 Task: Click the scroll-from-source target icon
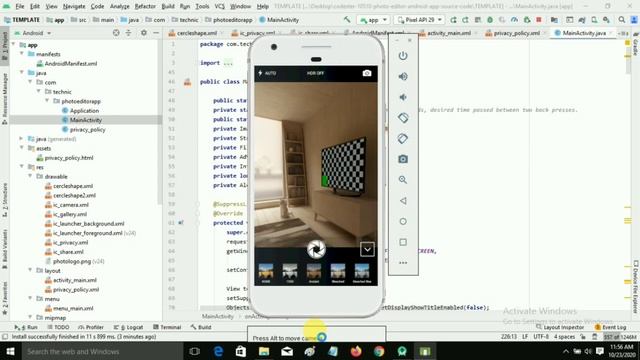pos(116,33)
